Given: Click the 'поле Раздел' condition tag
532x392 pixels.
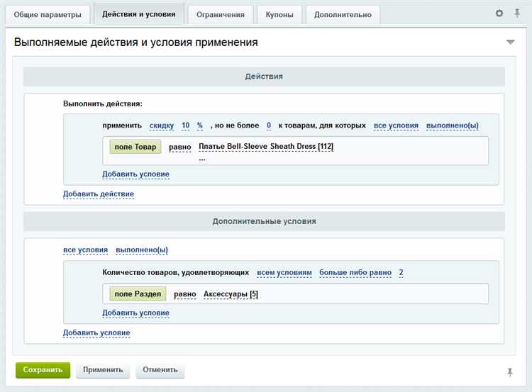Looking at the screenshot, I should point(138,294).
